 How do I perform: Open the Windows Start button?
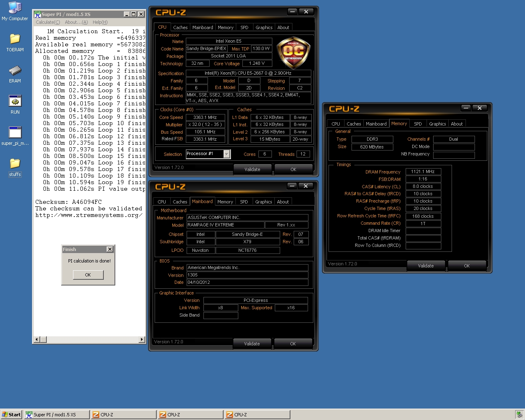coord(11,415)
